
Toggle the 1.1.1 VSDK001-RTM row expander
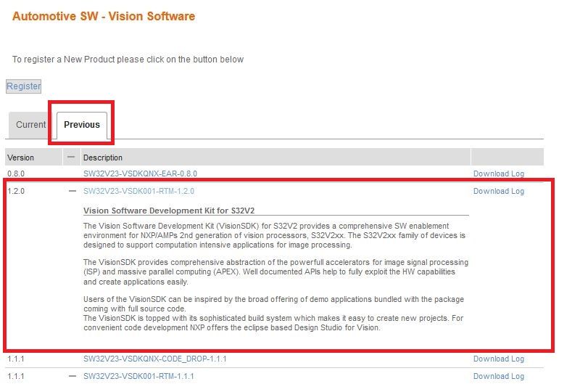[73, 376]
